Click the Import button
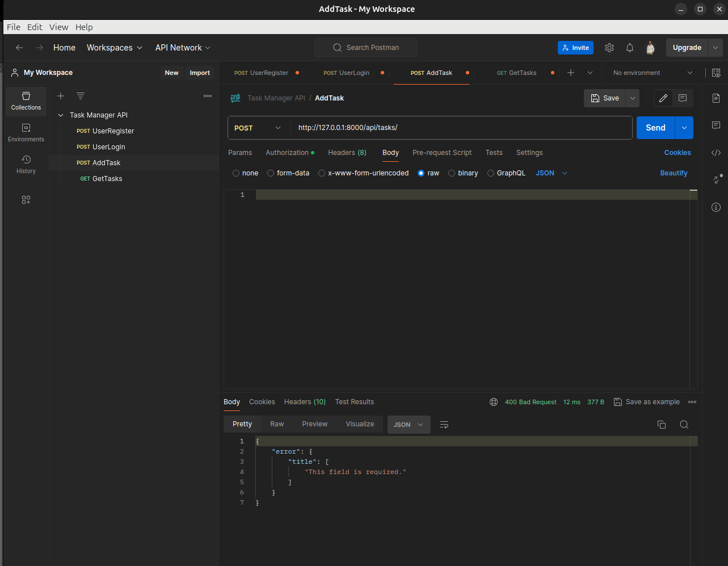This screenshot has width=728, height=566. point(200,73)
